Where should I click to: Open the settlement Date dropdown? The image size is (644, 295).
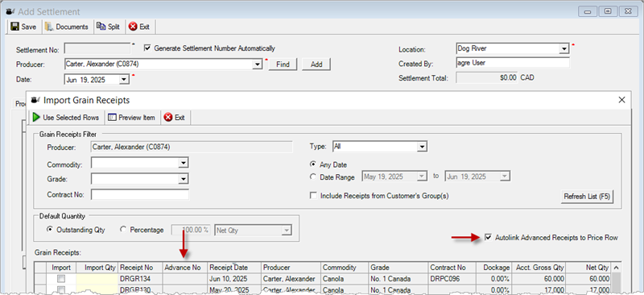125,80
